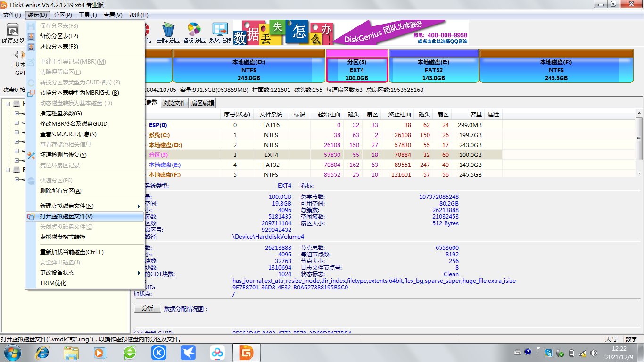Open the green 360 browser taskbar icon
Screen dimensions: 644x362
click(x=130, y=352)
